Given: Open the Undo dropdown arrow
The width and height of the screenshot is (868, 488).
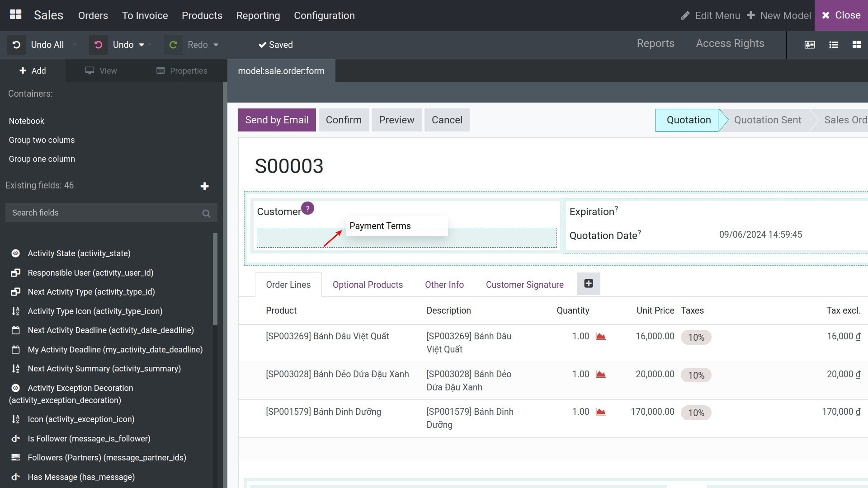Looking at the screenshot, I should (142, 45).
